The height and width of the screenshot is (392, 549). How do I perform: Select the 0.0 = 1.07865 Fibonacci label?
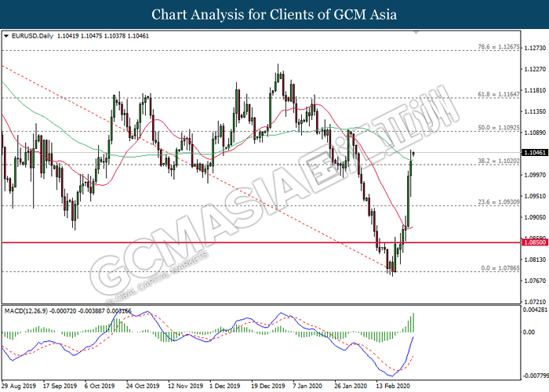(500, 268)
